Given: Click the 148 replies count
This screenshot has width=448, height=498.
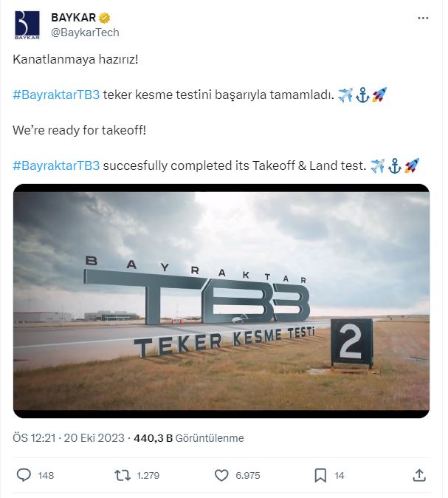Looking at the screenshot, I should 46,476.
